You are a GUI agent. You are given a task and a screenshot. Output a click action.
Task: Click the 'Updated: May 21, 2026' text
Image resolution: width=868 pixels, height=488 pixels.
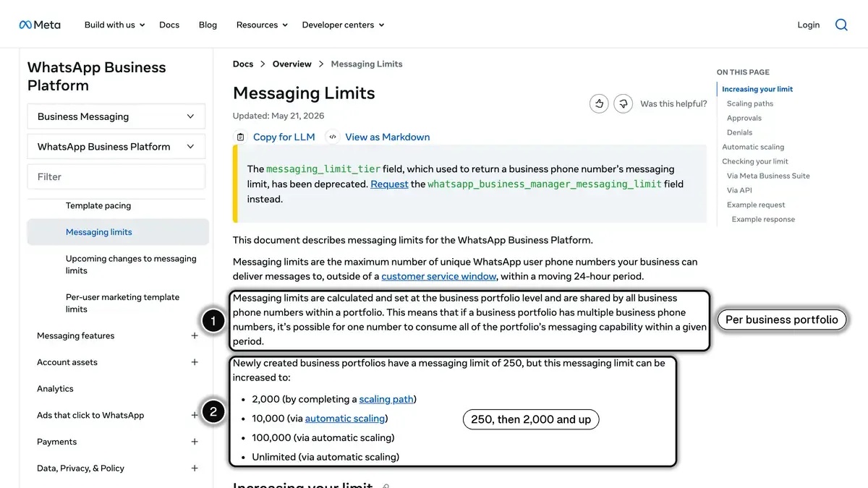pos(278,116)
